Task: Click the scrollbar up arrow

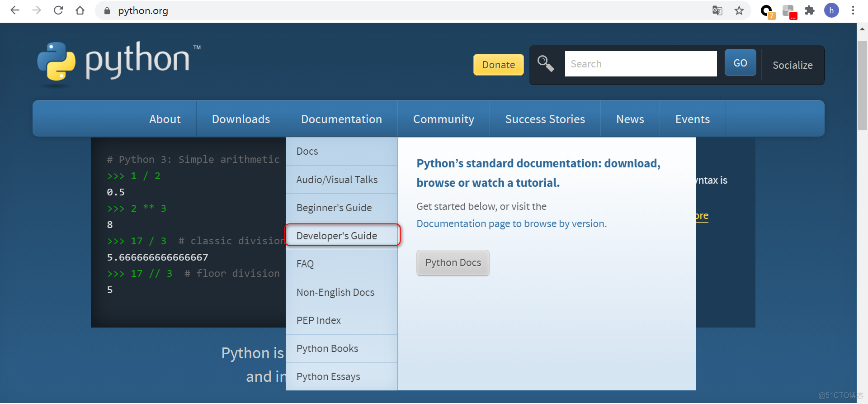Action: coord(862,29)
